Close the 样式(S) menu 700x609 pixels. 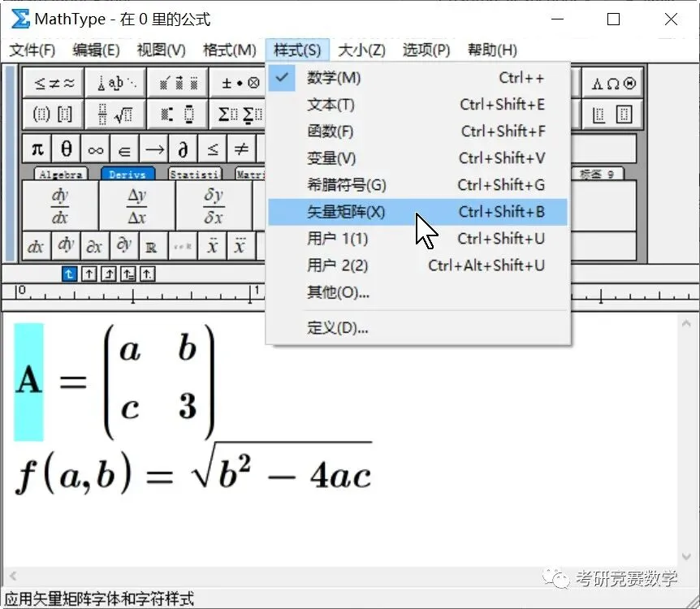pos(297,50)
